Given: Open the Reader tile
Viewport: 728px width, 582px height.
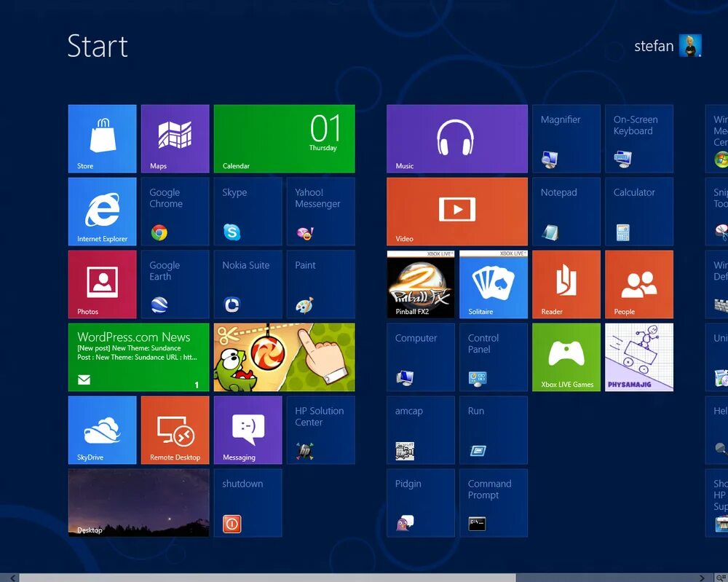Looking at the screenshot, I should [x=566, y=284].
